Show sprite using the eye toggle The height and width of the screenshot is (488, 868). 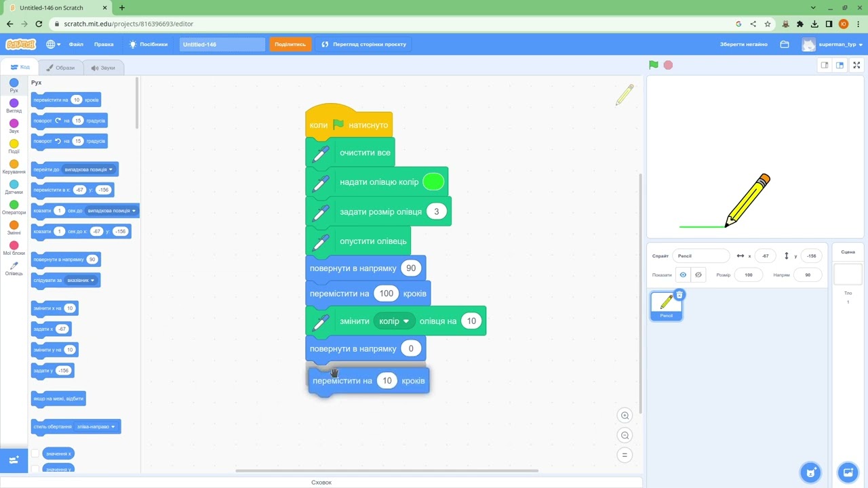point(683,275)
